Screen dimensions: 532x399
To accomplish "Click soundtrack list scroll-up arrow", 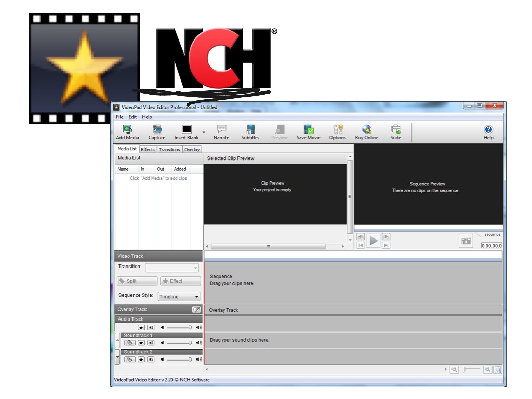I will tap(118, 339).
